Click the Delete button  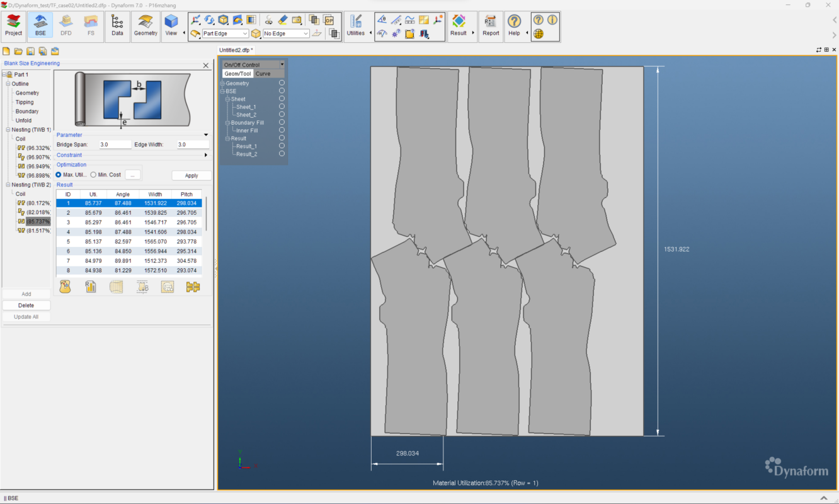[26, 306]
